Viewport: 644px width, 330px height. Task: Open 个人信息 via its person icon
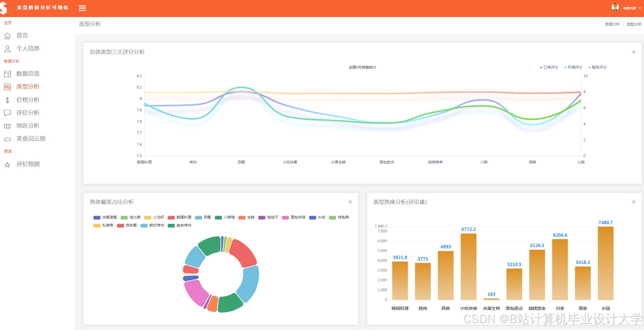pyautogui.click(x=7, y=48)
